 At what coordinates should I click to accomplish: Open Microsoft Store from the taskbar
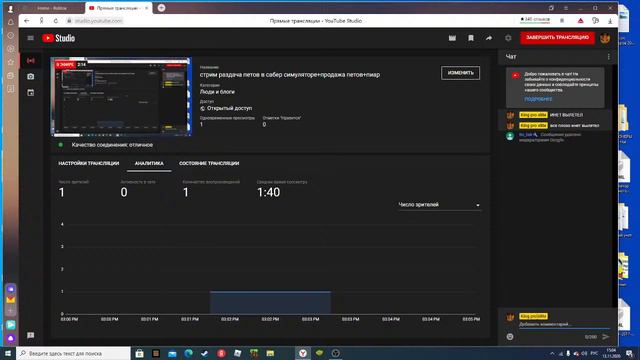(139, 353)
